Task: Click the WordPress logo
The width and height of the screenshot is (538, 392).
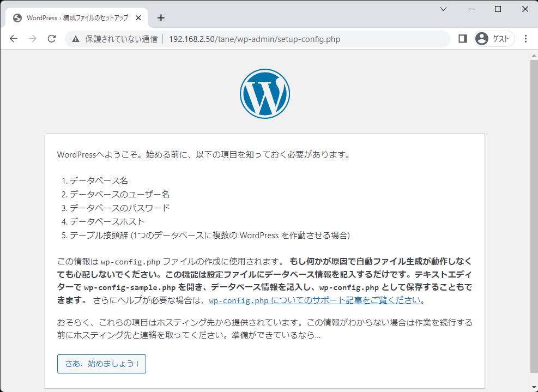Action: click(x=265, y=94)
